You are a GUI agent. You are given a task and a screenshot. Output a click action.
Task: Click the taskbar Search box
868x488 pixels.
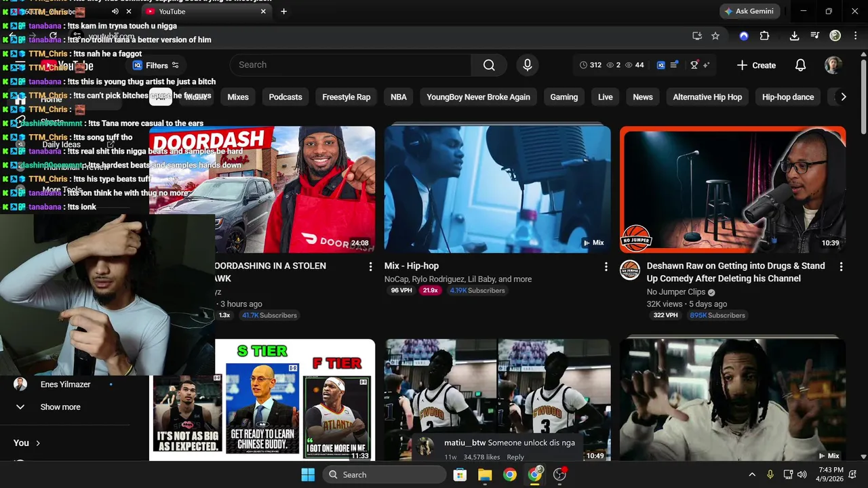383,474
